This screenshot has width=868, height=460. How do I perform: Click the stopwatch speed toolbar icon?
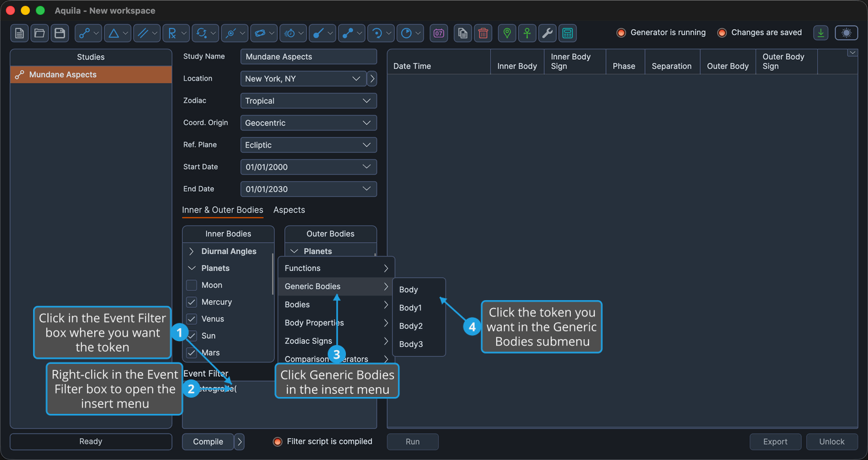(293, 33)
